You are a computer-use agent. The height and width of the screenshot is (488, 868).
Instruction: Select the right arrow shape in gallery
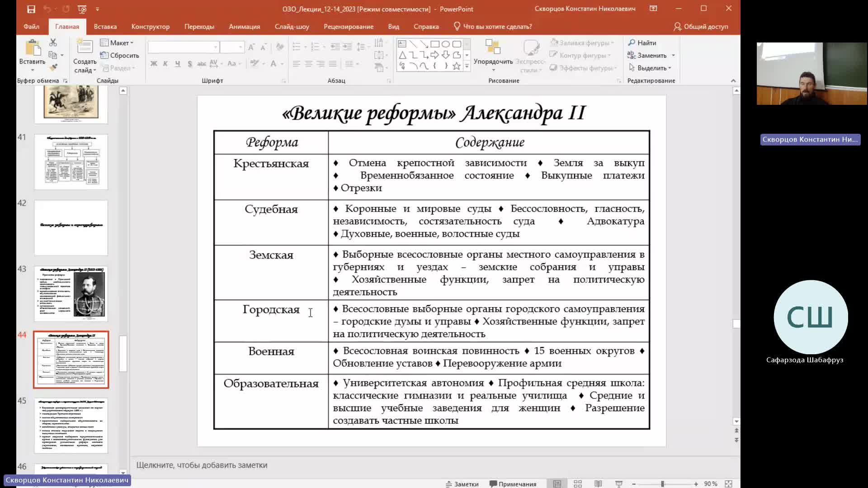[434, 55]
